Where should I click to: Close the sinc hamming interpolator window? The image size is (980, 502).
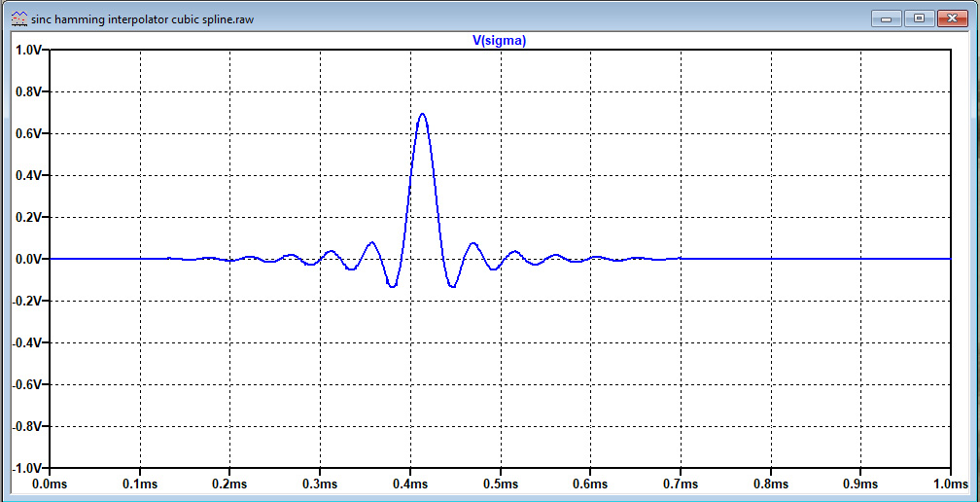coord(953,18)
